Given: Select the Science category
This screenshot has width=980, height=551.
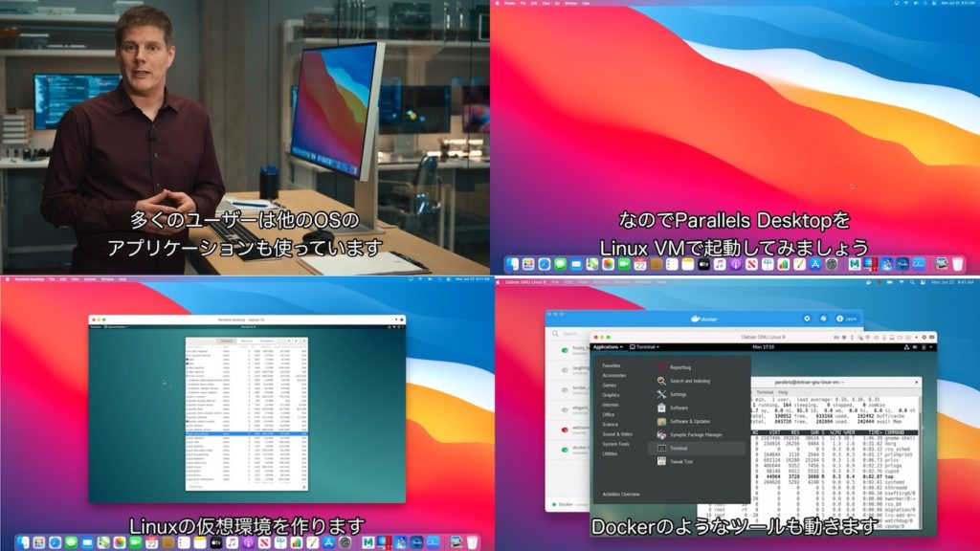Looking at the screenshot, I should [x=610, y=424].
